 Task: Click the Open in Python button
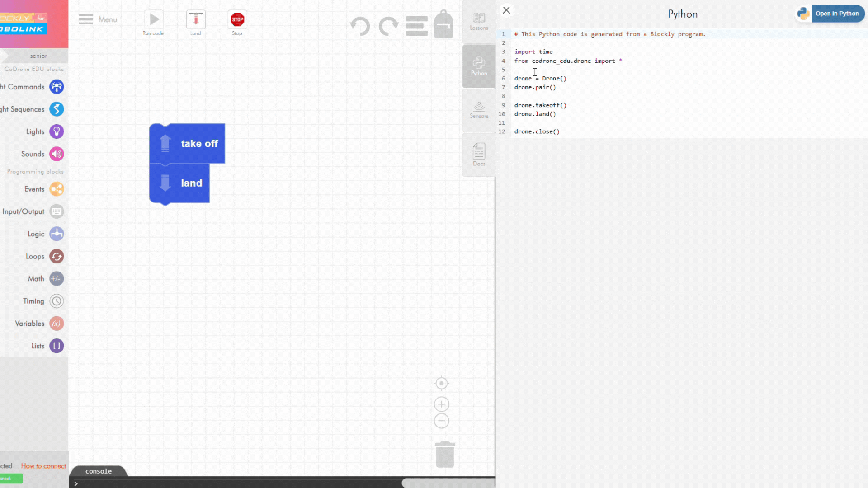click(x=836, y=14)
